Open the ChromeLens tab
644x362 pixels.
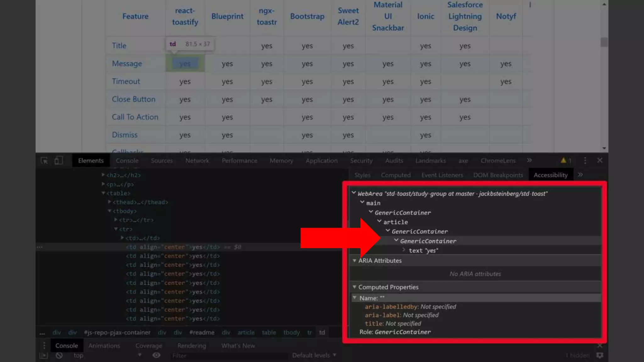tap(498, 161)
